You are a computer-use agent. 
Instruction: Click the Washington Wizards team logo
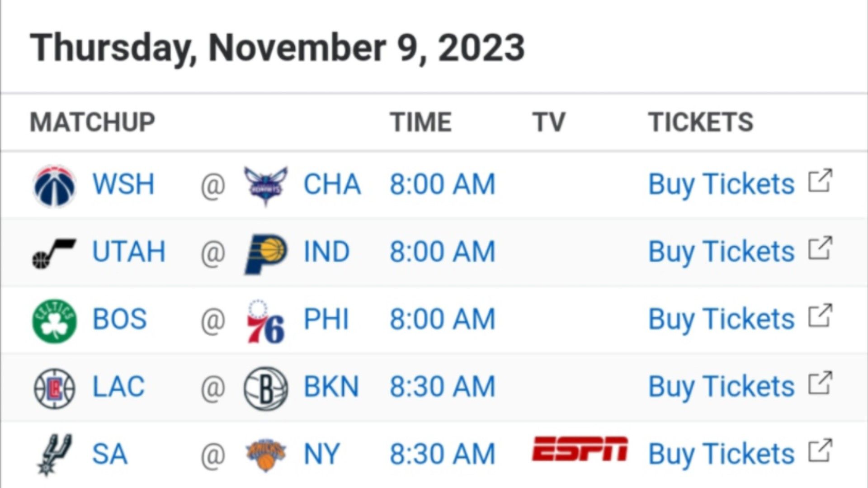(x=54, y=185)
